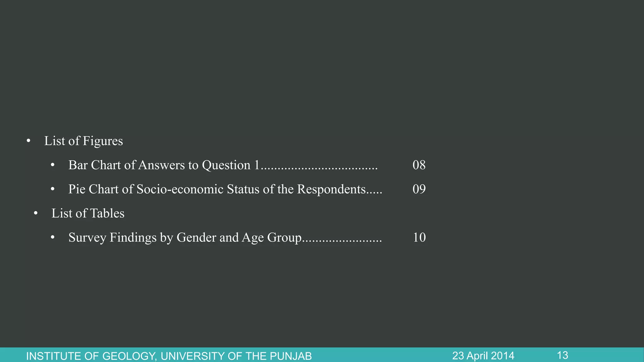Image resolution: width=644 pixels, height=362 pixels.
Task: Click page number 10
Action: [x=419, y=238]
